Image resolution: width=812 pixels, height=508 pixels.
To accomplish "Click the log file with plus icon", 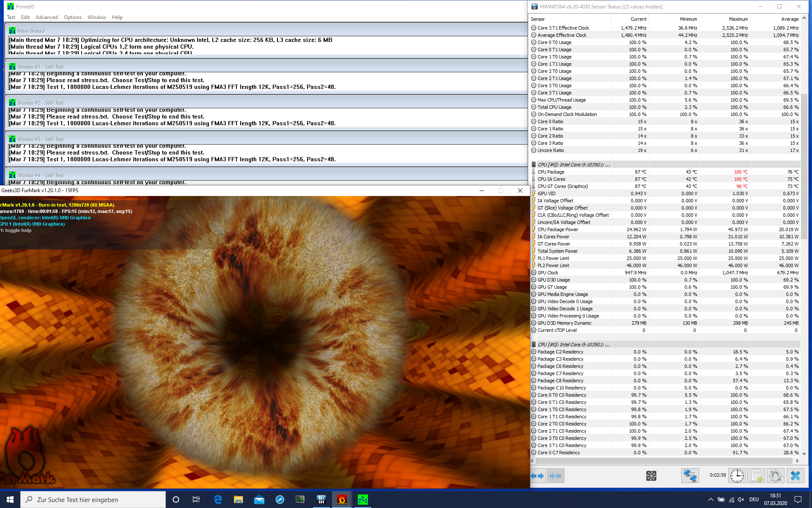I will tap(757, 476).
